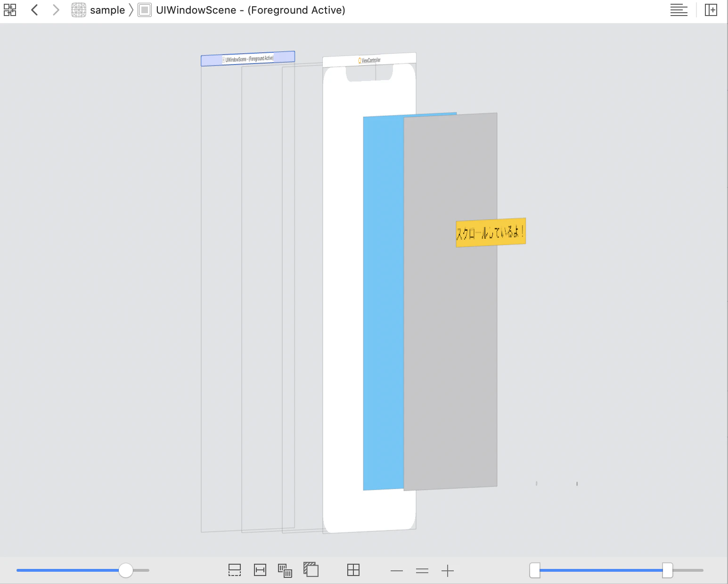Click the view spacing slider knob
Viewport: 728px width, 584px height.
coord(126,570)
